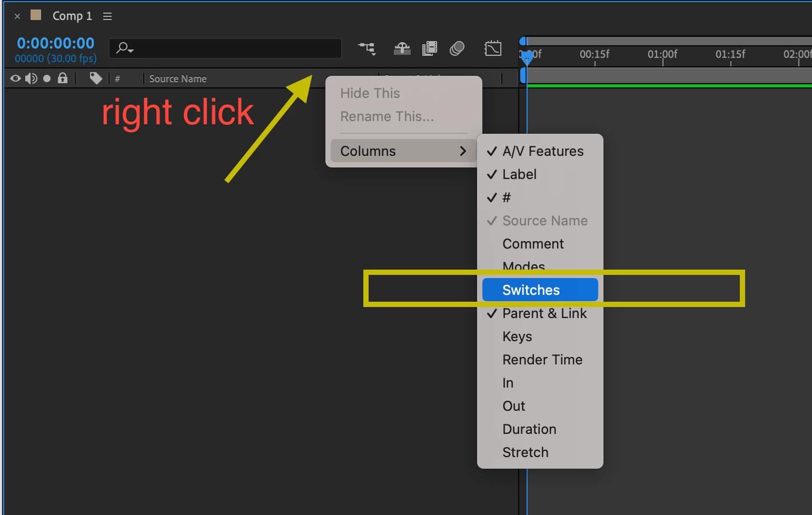Screen dimensions: 812x515
Task: Enable the Keys column
Action: coord(540,336)
